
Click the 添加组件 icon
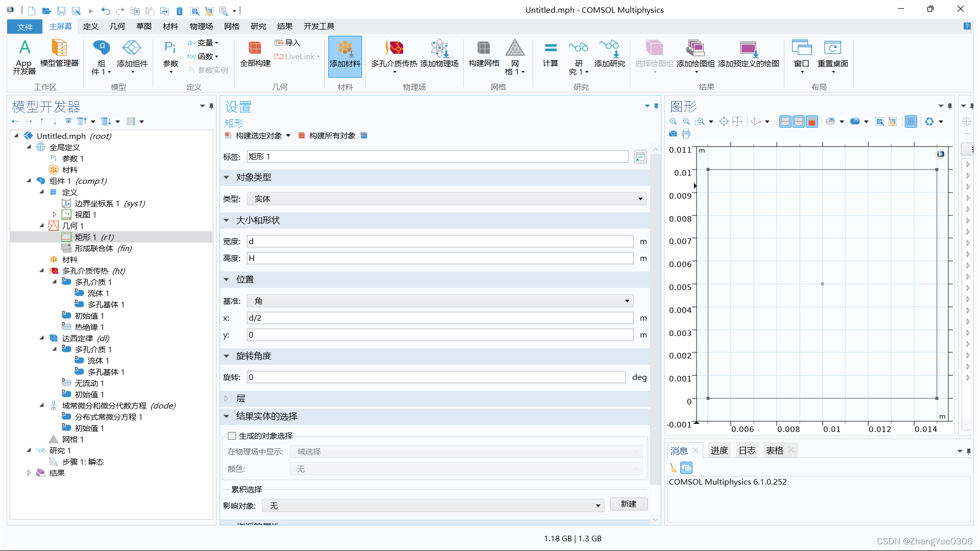pos(132,56)
